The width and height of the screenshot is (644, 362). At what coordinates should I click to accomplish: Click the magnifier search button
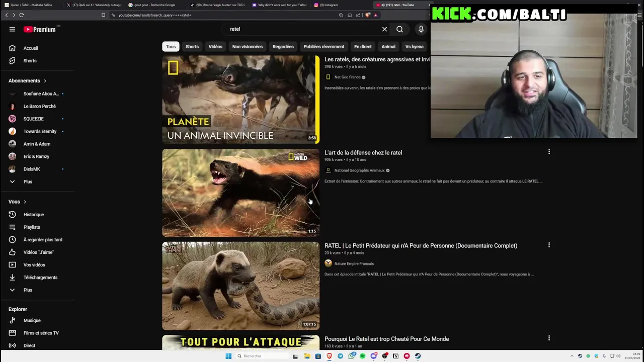coord(399,29)
